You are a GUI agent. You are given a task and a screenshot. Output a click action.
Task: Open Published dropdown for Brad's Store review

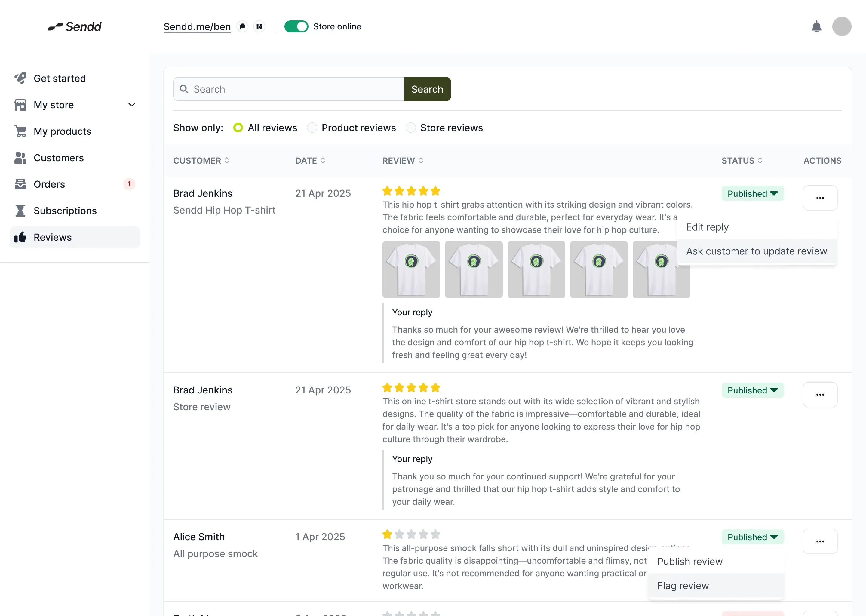752,390
